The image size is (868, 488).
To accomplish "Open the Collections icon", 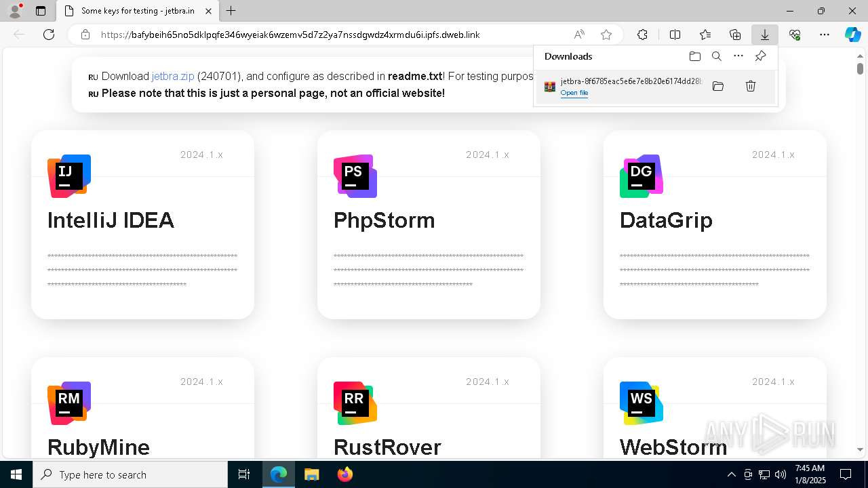I will tap(735, 35).
